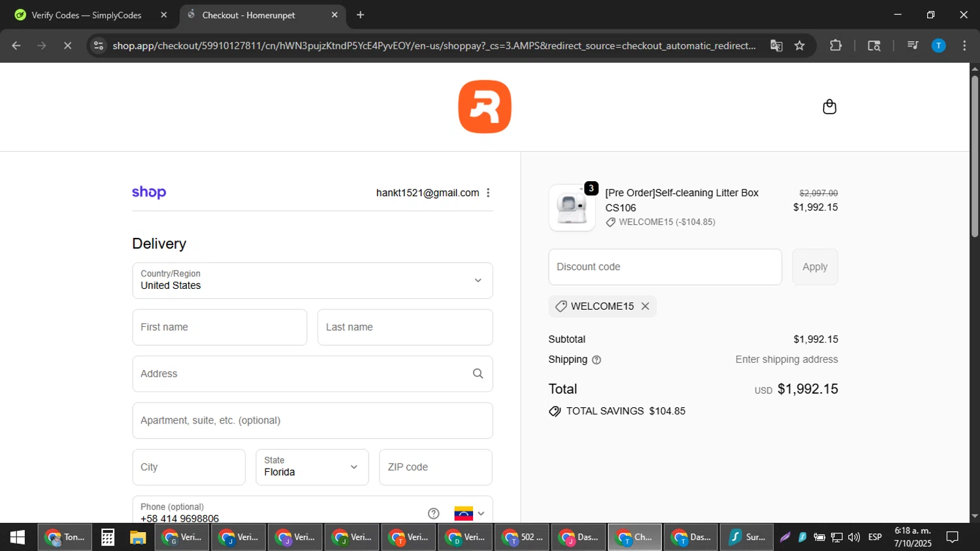
Task: Open File Explorer from the taskbar
Action: click(x=138, y=537)
